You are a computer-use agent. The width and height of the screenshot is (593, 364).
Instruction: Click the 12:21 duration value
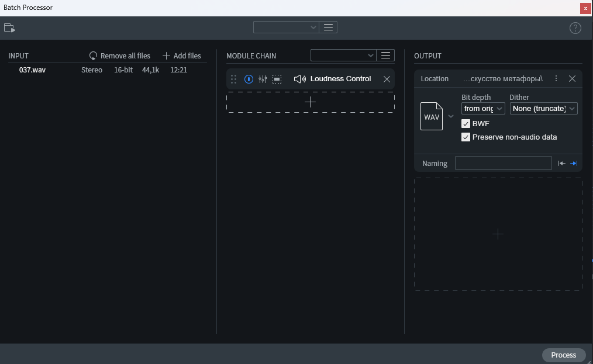178,70
